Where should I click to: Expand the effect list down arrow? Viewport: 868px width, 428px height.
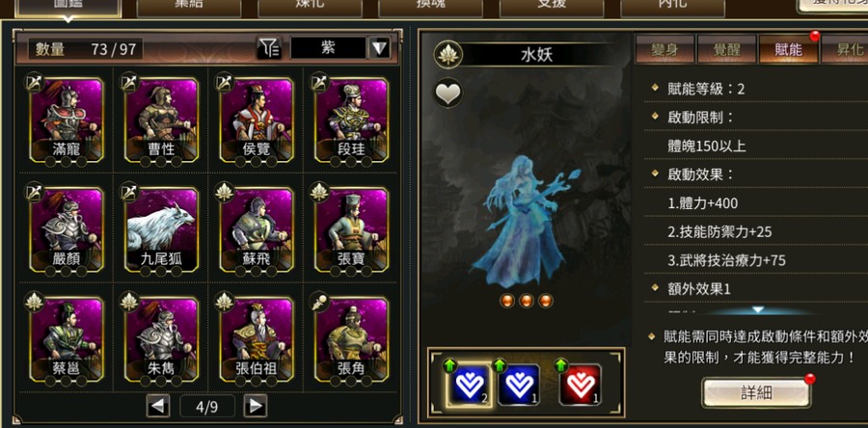click(758, 310)
